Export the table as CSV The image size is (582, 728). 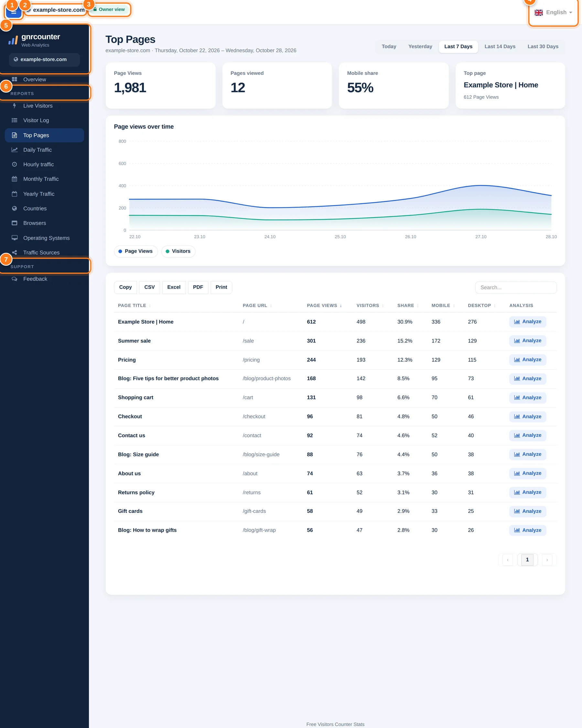click(149, 287)
